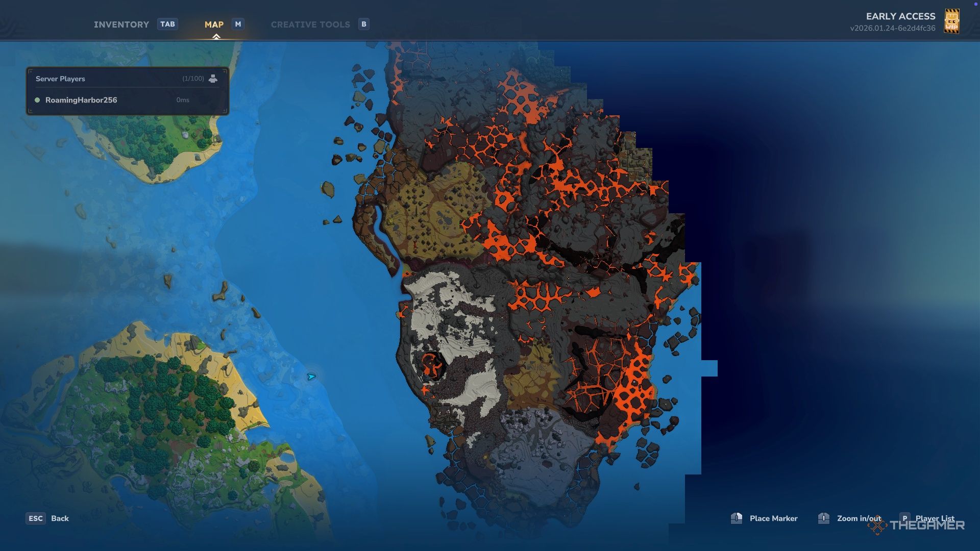The height and width of the screenshot is (551, 980).
Task: Click the blue player arrow on map
Action: pos(311,377)
